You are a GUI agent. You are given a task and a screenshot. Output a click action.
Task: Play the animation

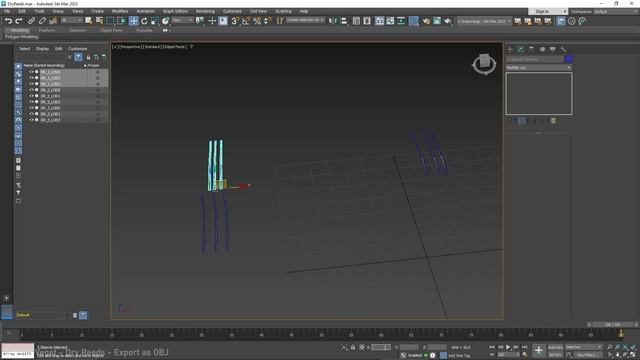tap(508, 347)
